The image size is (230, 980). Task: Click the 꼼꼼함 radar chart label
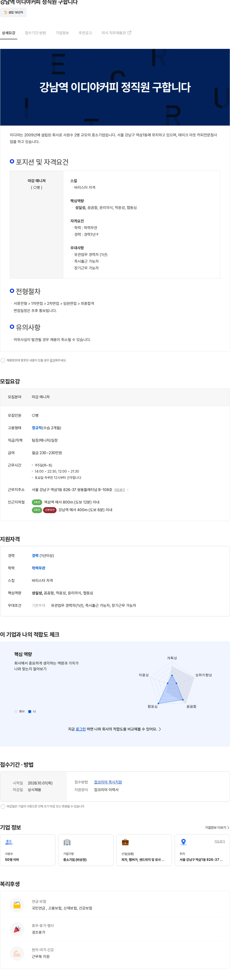pyautogui.click(x=191, y=706)
